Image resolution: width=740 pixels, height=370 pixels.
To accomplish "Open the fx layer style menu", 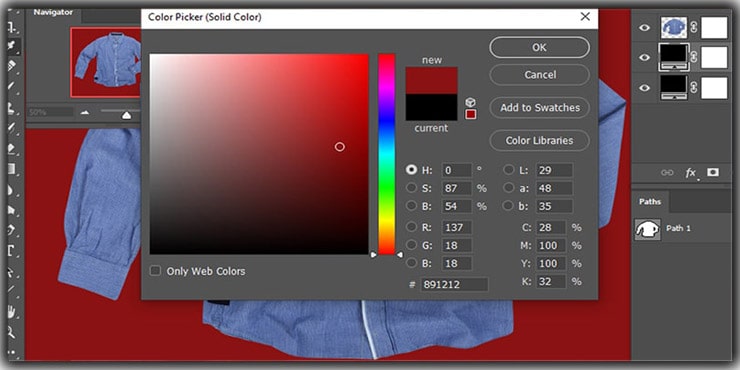I will [691, 173].
